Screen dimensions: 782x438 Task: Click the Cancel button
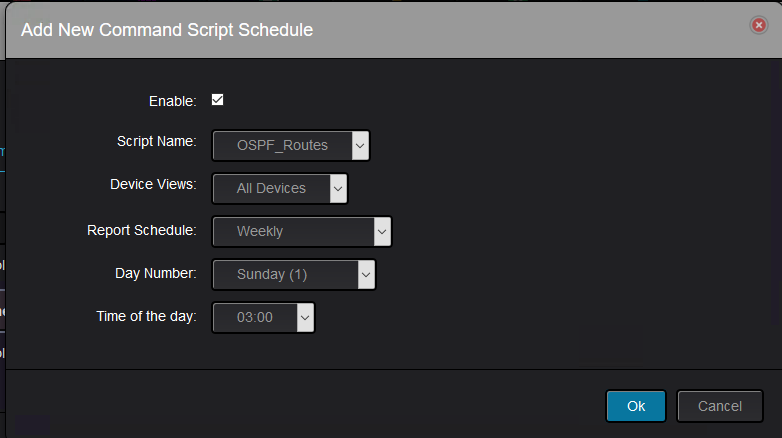click(x=720, y=406)
